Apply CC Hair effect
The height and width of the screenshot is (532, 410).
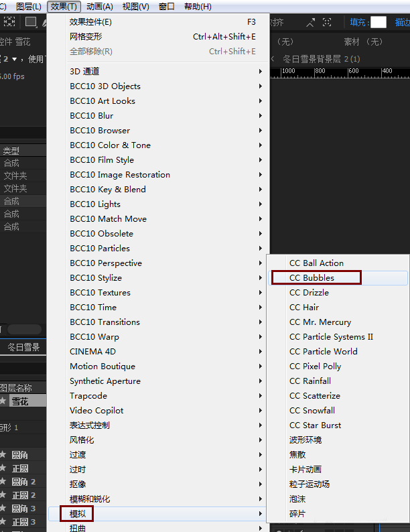click(x=338, y=308)
